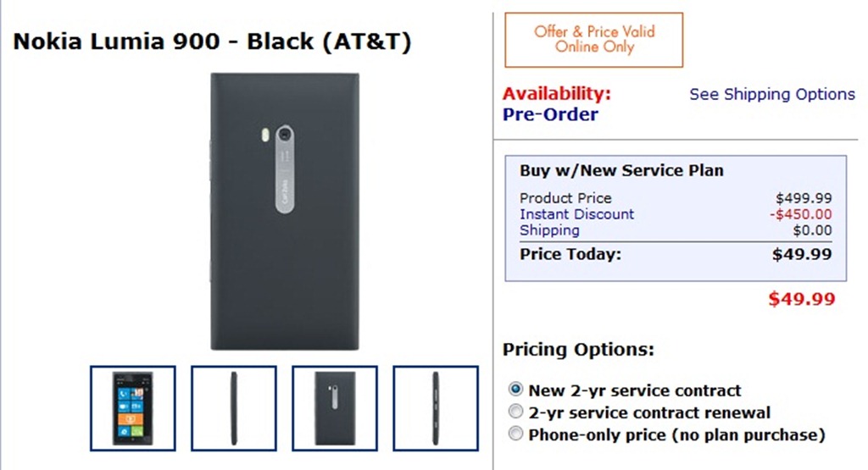This screenshot has width=868, height=470.
Task: Click the Buy w/New Service Plan heading
Action: [621, 170]
